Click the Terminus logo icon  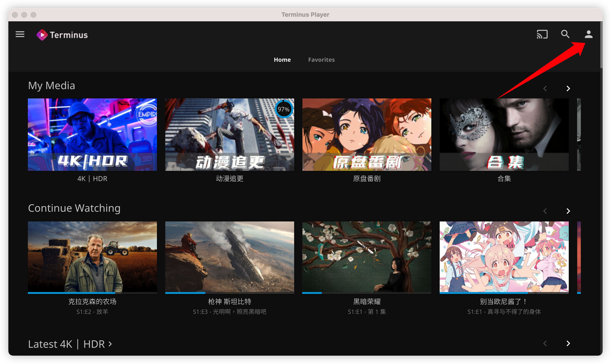[42, 35]
